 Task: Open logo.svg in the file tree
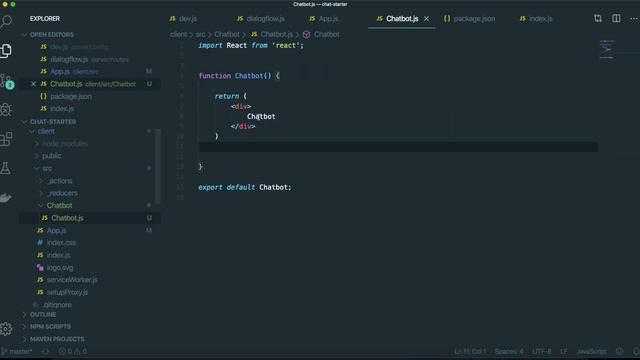click(60, 268)
